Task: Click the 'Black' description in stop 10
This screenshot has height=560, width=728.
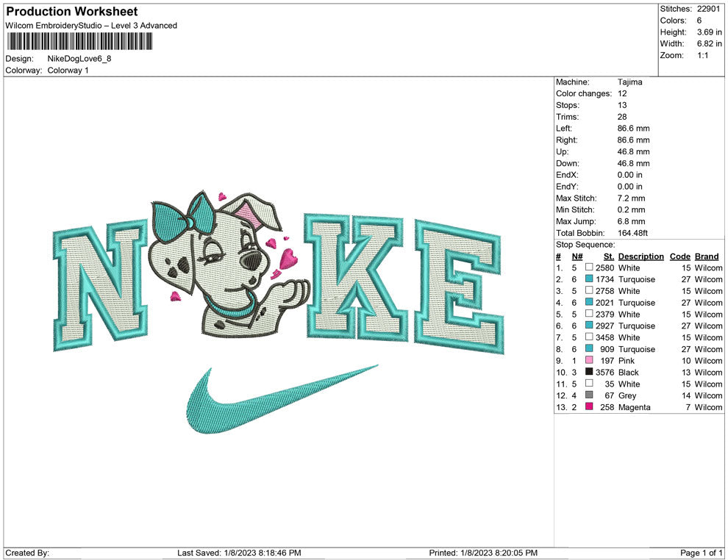Action: pyautogui.click(x=628, y=372)
